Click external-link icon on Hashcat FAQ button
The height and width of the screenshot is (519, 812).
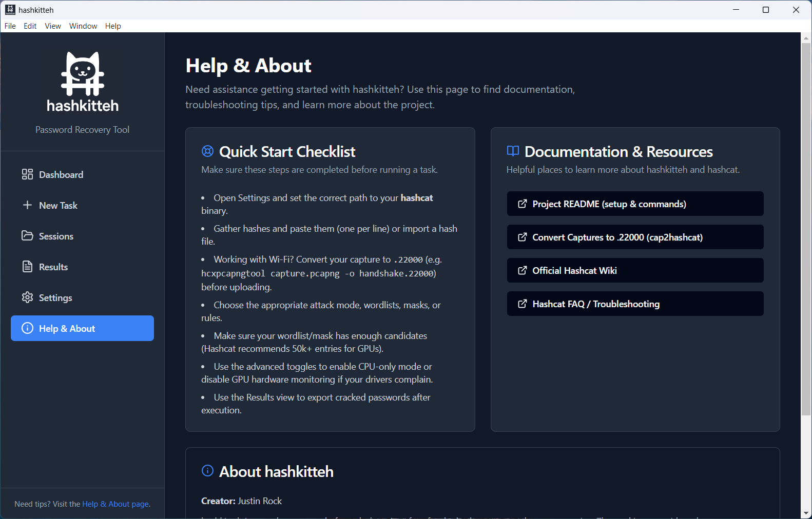522,304
